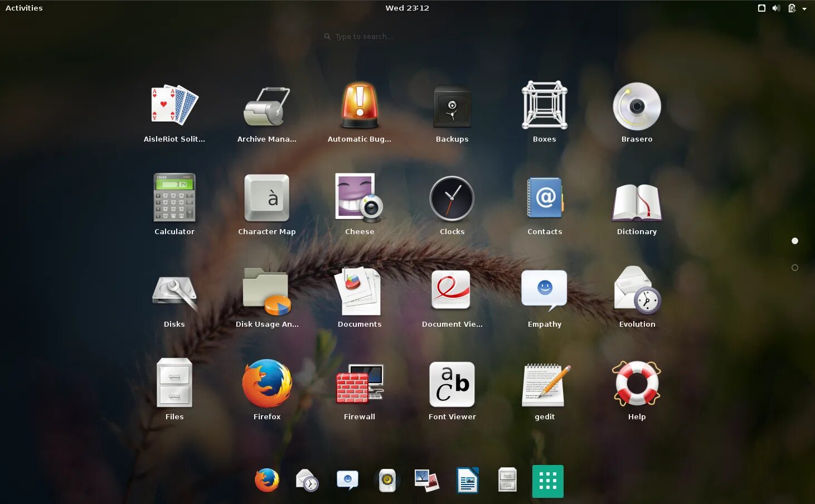Image resolution: width=815 pixels, height=504 pixels.
Task: Switch to first app page indicator
Action: coord(795,241)
